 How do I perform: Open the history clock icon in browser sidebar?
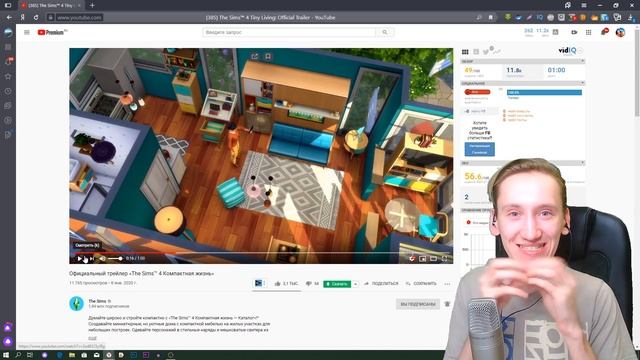pos(8,91)
